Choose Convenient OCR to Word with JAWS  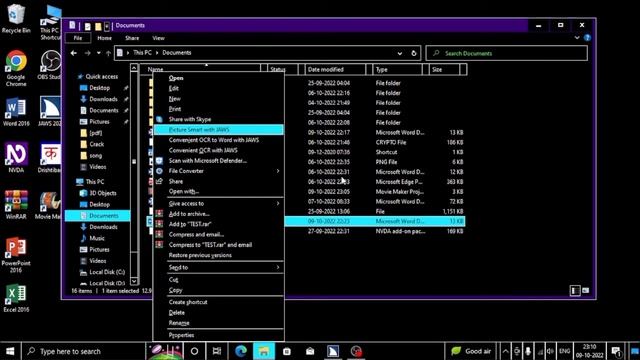218,140
